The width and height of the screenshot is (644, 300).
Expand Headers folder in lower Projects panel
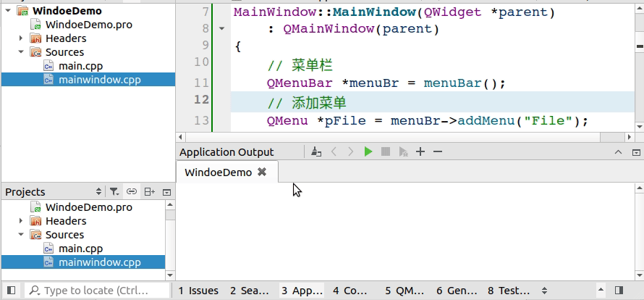21,221
